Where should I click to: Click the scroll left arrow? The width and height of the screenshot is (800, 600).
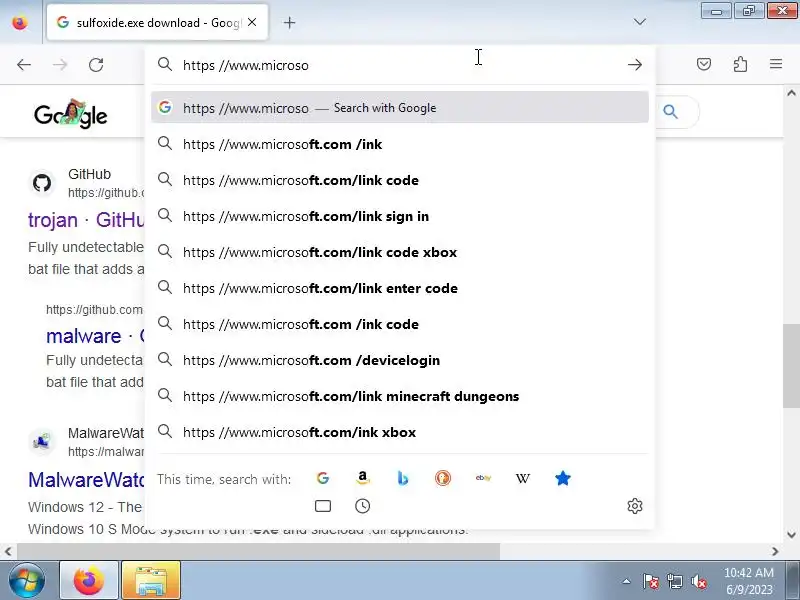[8, 551]
